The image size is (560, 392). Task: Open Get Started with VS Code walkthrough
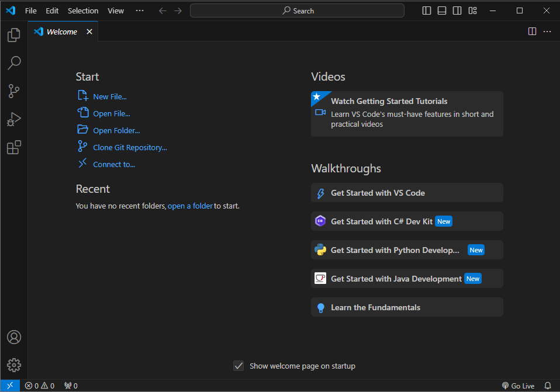tap(407, 193)
